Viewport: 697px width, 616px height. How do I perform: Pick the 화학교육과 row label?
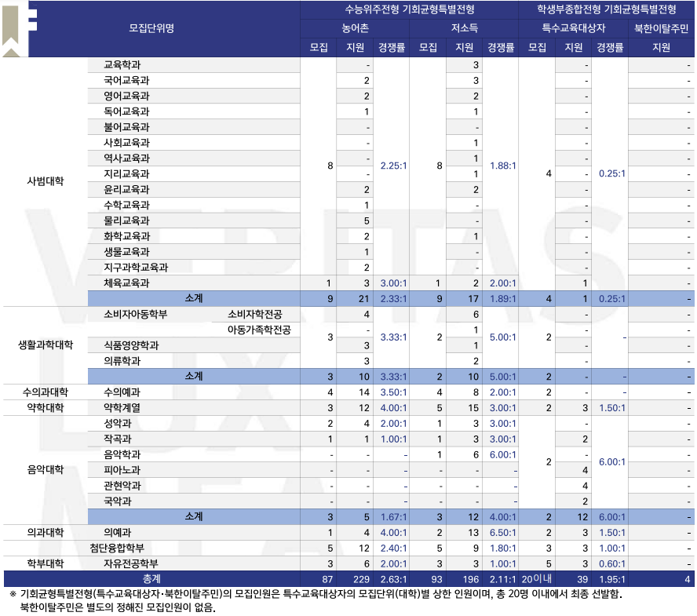point(126,236)
